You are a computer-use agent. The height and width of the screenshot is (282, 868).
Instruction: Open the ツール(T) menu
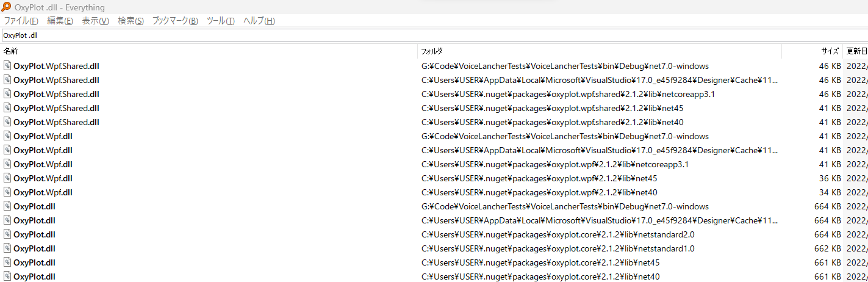click(221, 21)
